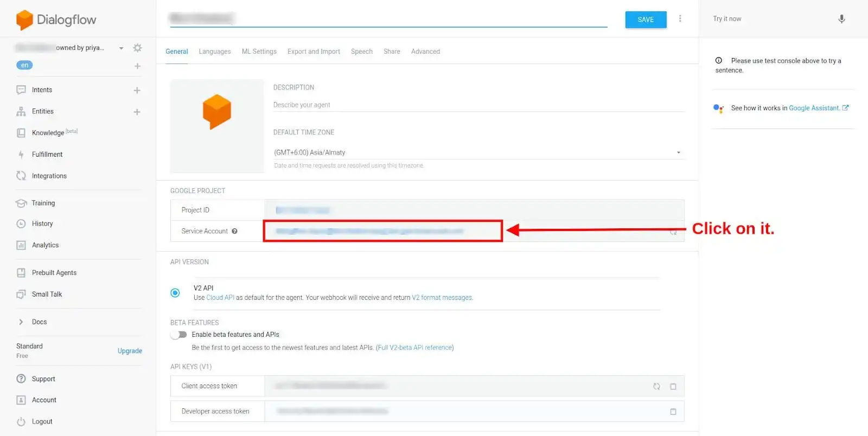The height and width of the screenshot is (436, 868).
Task: Select the V2 API radio button
Action: (175, 293)
